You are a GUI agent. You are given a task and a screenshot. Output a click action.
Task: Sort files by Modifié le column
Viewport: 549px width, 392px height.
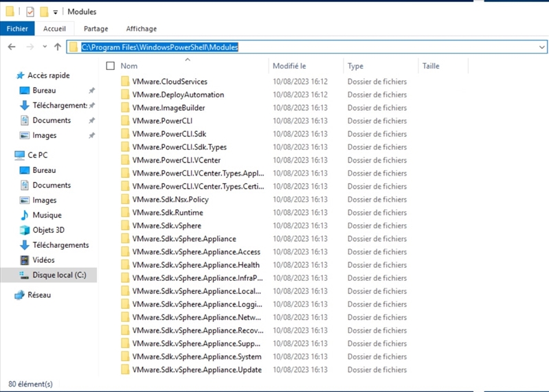tap(289, 66)
